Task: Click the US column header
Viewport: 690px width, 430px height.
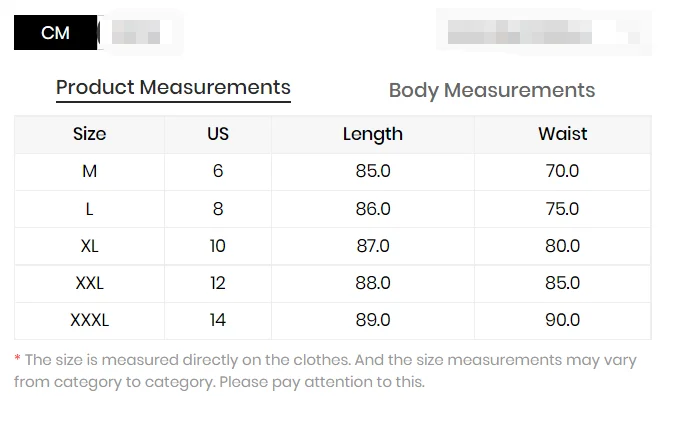Action: [218, 134]
